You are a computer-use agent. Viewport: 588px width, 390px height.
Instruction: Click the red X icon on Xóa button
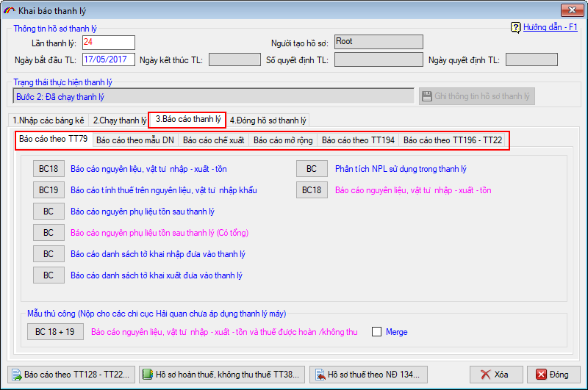[x=485, y=375]
